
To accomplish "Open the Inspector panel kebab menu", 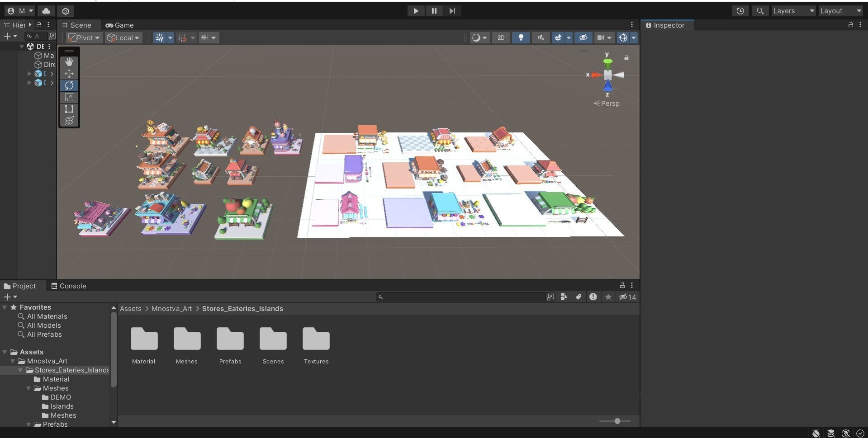I will (860, 25).
